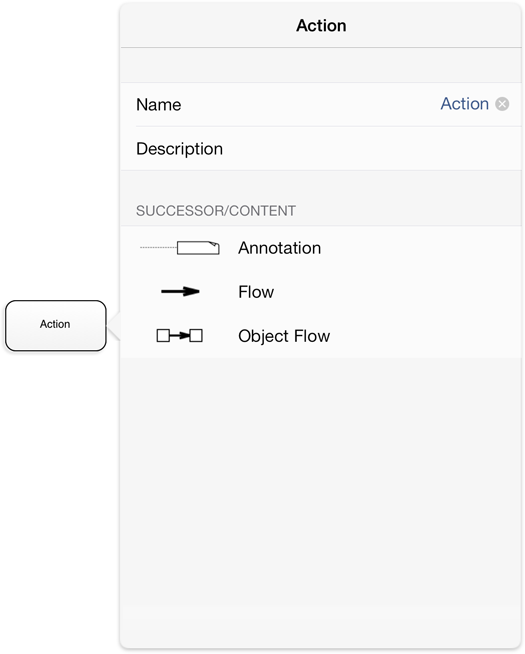Click the bold Action popover title
This screenshot has width=525, height=654.
point(321,26)
